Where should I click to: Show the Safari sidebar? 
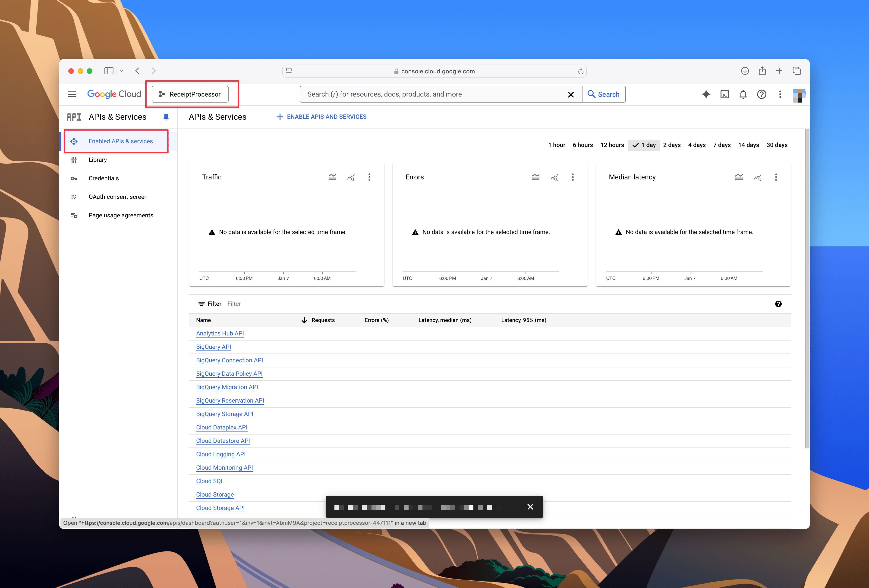click(109, 71)
